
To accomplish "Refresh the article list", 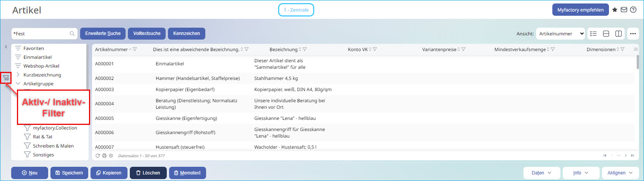I will point(98,156).
